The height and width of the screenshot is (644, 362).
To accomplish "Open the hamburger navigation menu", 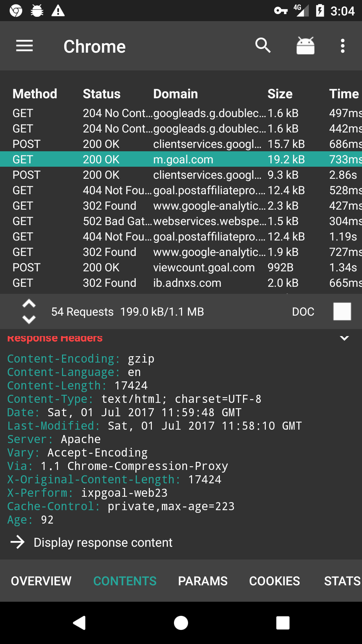I will tap(24, 46).
